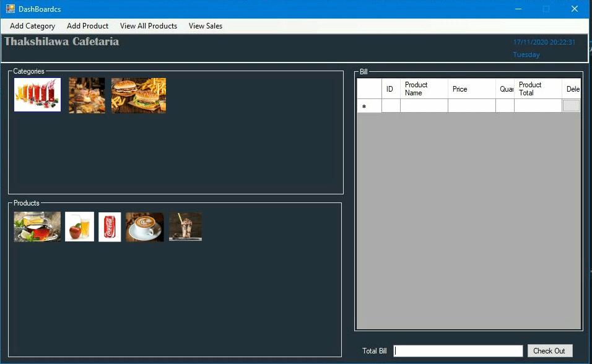The height and width of the screenshot is (364, 592).
Task: Click the DashBoardcs window app icon
Action: click(x=11, y=9)
